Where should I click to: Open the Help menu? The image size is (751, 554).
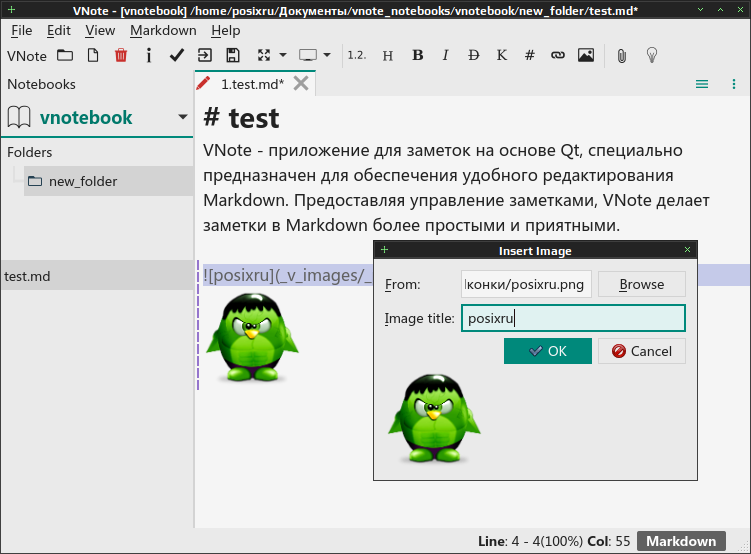tap(226, 31)
